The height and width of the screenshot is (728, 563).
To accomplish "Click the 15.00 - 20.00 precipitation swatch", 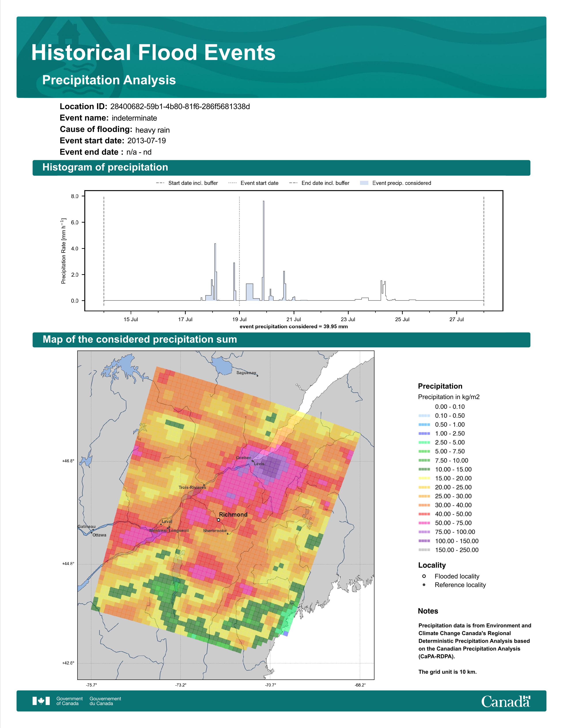I will [424, 478].
